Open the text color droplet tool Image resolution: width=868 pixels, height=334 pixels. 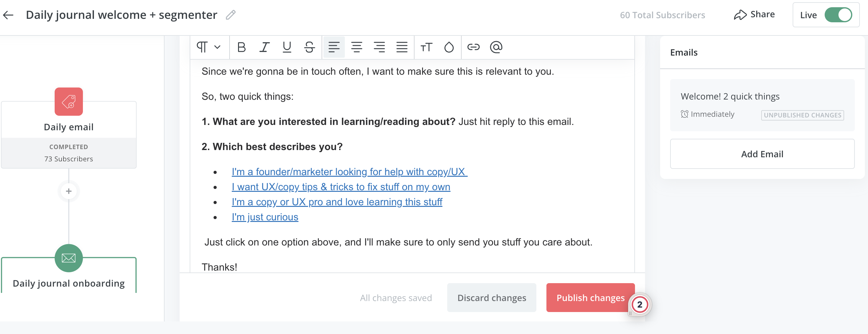(x=449, y=47)
